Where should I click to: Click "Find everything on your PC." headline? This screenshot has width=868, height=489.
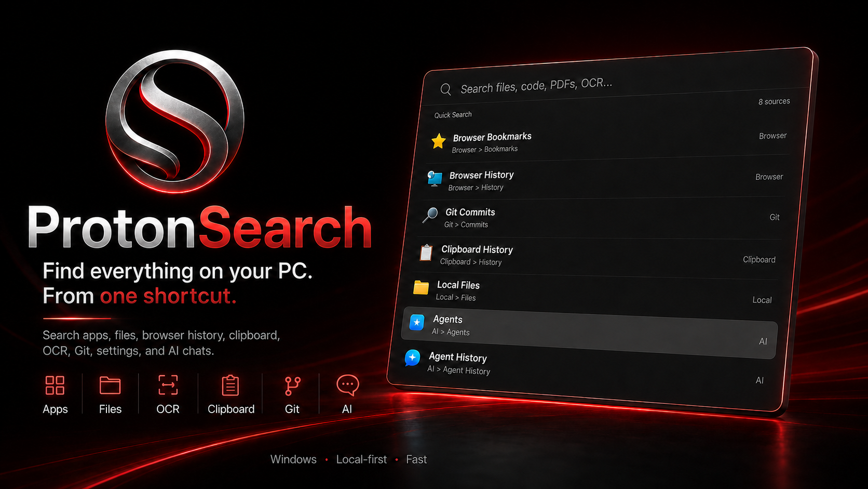pos(178,271)
